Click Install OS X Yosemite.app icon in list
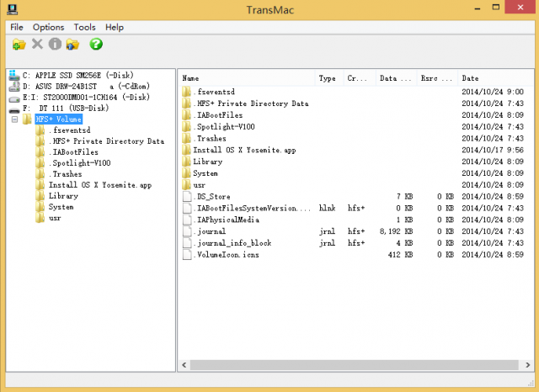The width and height of the screenshot is (539, 392). [x=186, y=150]
